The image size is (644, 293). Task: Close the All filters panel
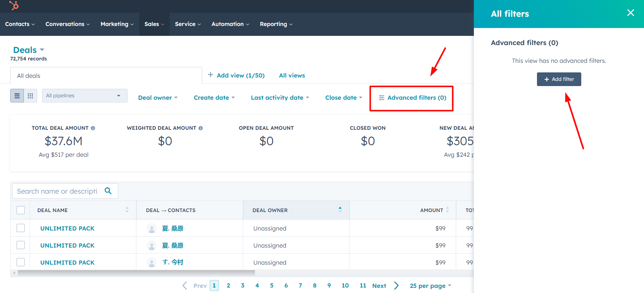click(630, 13)
